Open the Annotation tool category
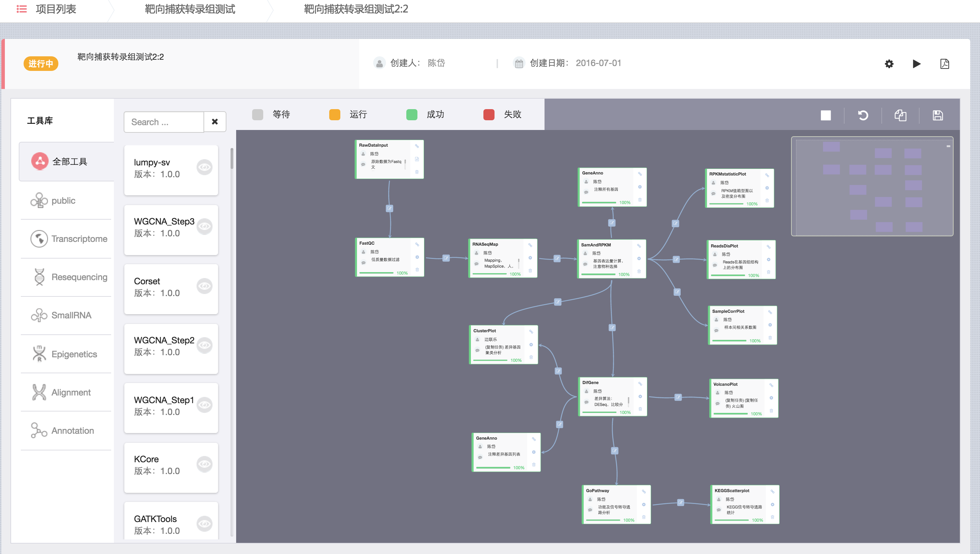The image size is (980, 554). pos(63,430)
